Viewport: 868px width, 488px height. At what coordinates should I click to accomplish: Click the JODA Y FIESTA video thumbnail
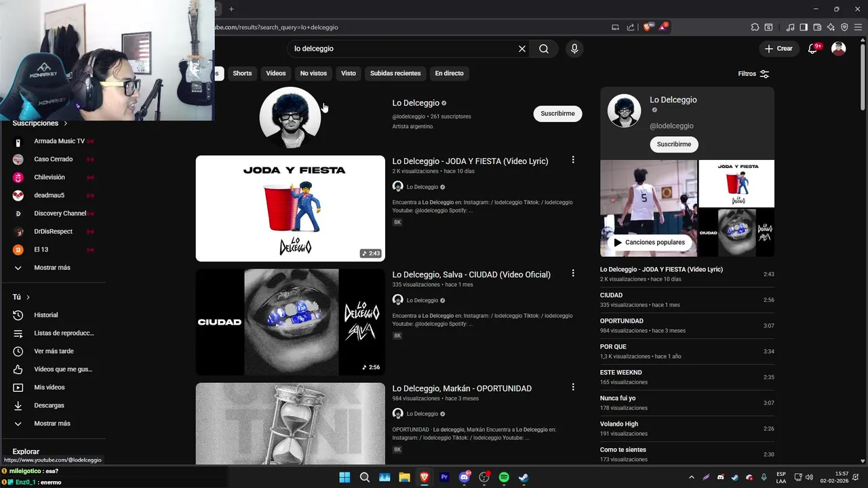290,209
